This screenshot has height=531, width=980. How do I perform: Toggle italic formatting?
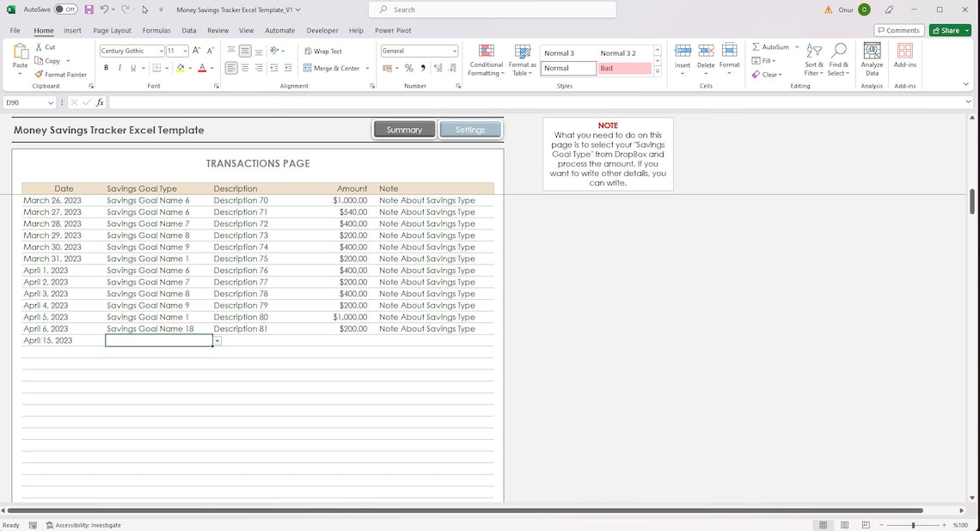[x=119, y=67]
